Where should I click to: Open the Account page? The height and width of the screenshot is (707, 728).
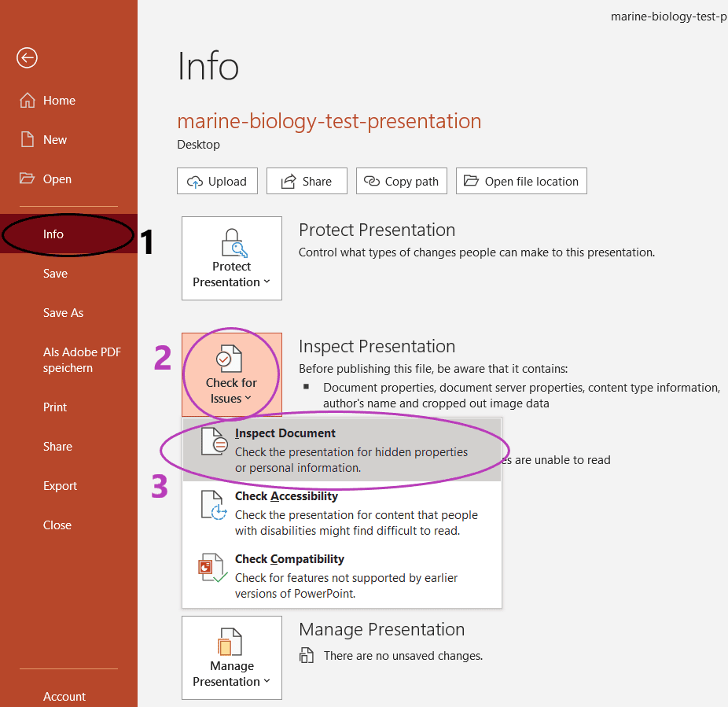click(x=64, y=696)
